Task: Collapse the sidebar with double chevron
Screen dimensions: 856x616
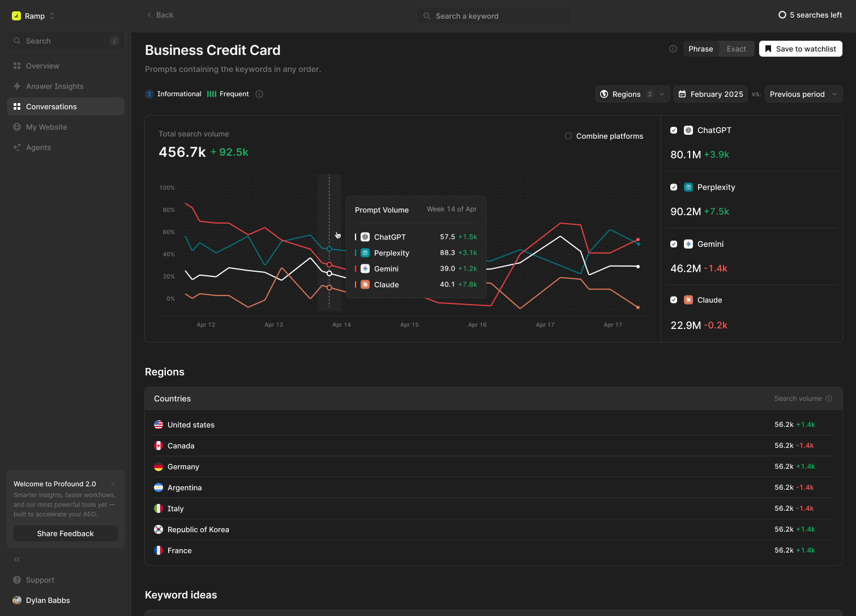Action: point(17,559)
